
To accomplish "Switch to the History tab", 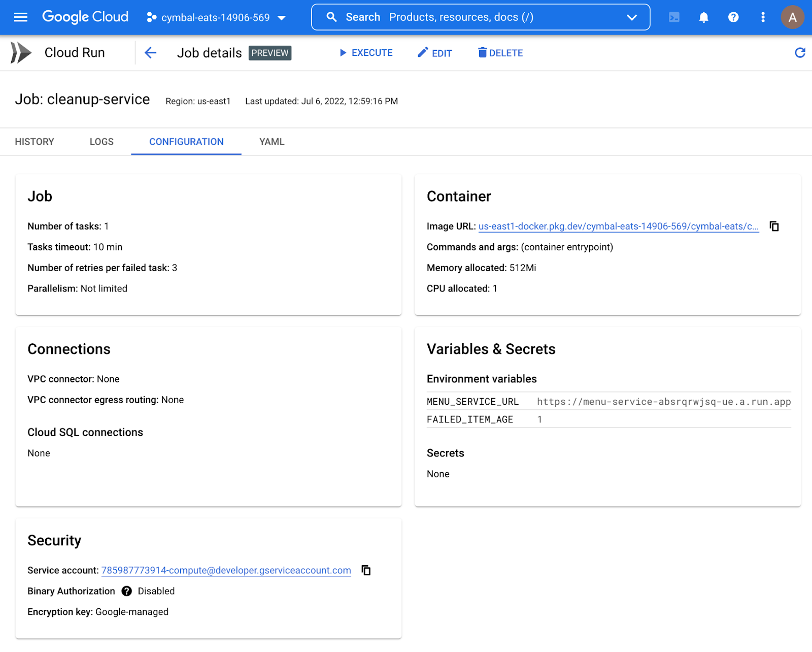I will (35, 142).
